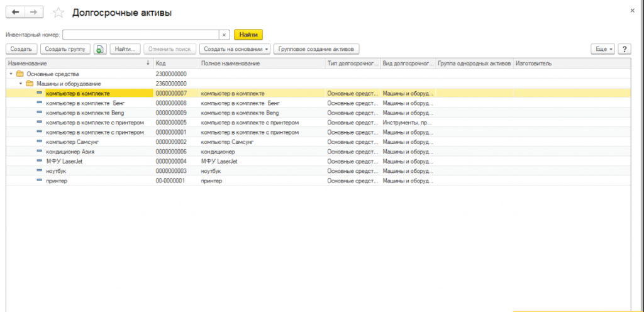This screenshot has height=312, width=644.
Task: Open the Еще menu
Action: 602,48
